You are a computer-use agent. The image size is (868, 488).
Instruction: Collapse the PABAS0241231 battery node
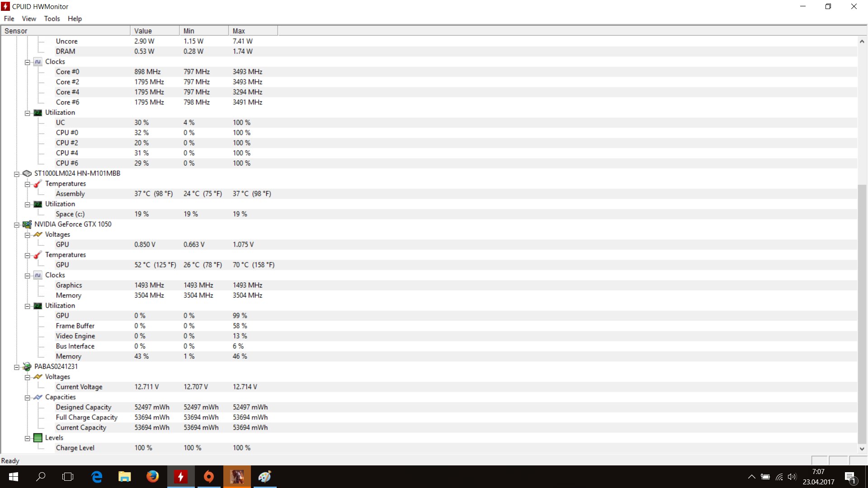click(x=17, y=367)
